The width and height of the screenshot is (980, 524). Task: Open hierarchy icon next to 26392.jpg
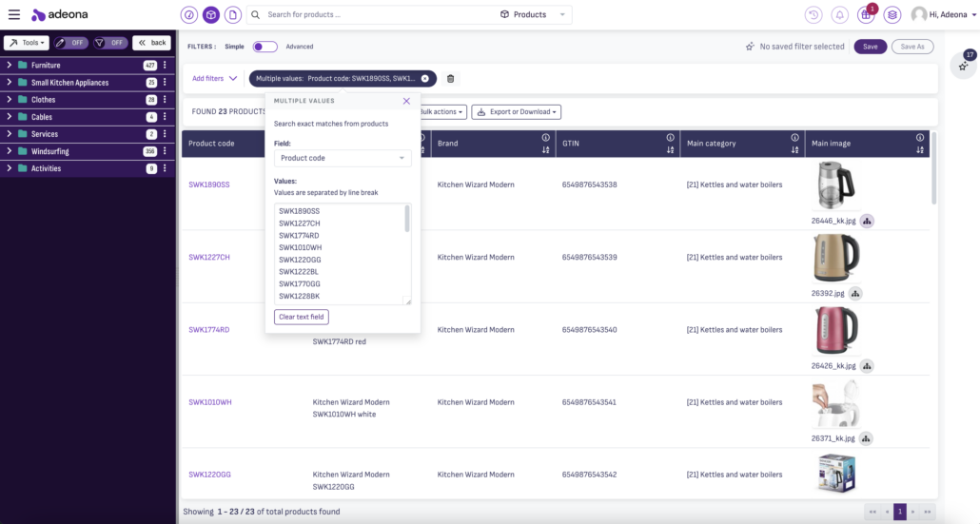click(855, 294)
